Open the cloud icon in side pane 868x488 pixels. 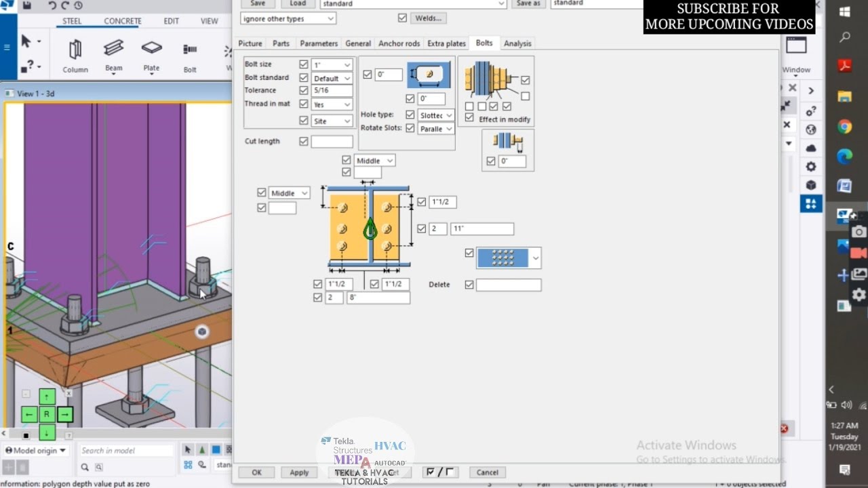pos(810,148)
